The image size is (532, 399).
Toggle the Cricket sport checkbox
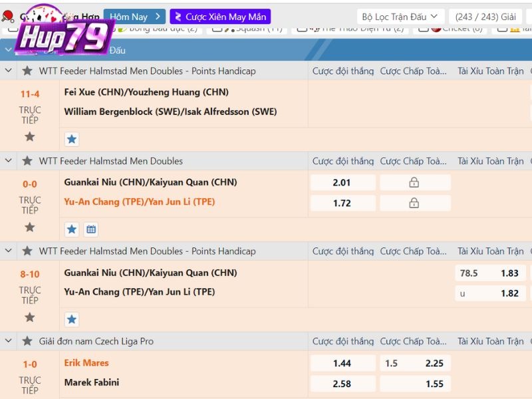(x=422, y=29)
